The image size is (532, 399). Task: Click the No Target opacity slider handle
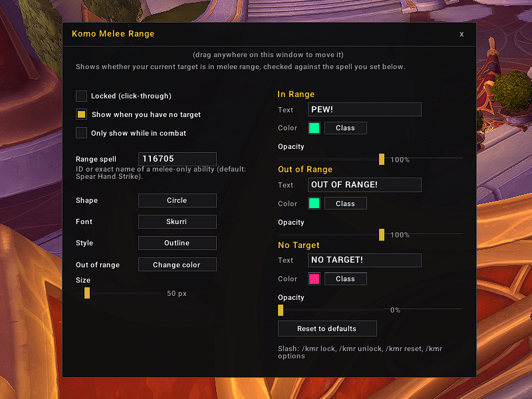pyautogui.click(x=281, y=310)
